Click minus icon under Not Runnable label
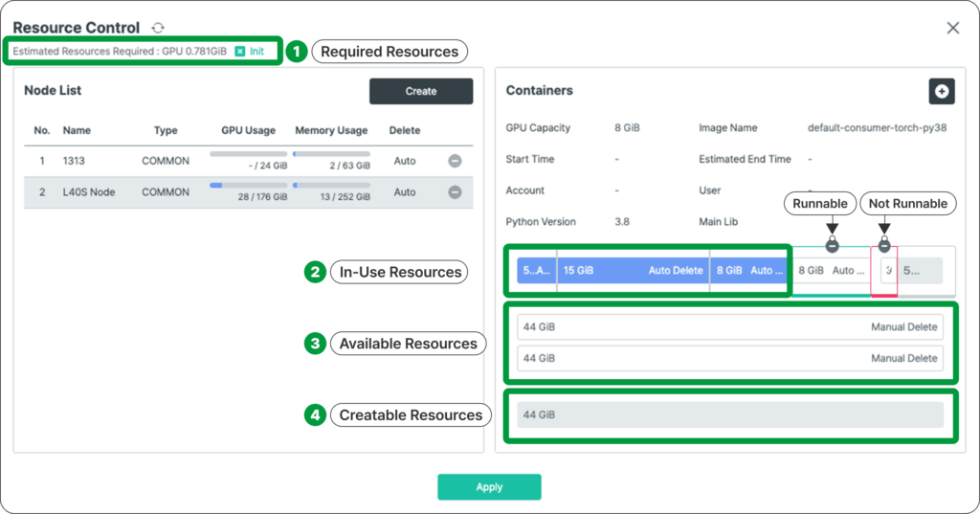Viewport: 980px width, 514px height. [884, 246]
